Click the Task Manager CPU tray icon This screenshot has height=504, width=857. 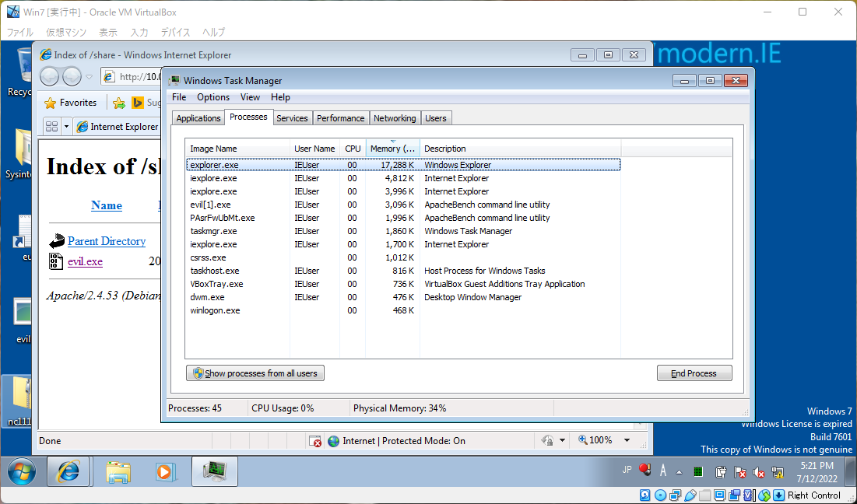coord(698,472)
